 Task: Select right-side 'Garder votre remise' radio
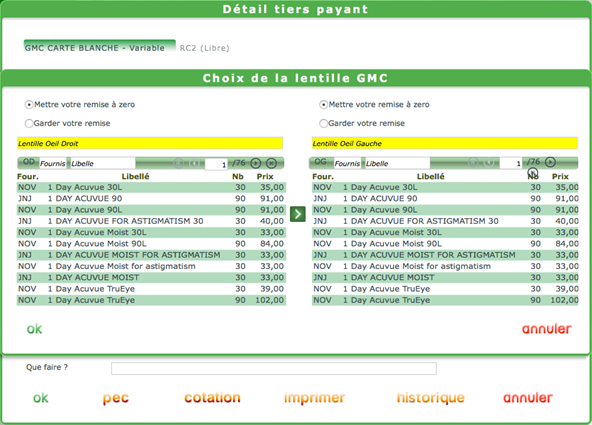click(x=323, y=123)
